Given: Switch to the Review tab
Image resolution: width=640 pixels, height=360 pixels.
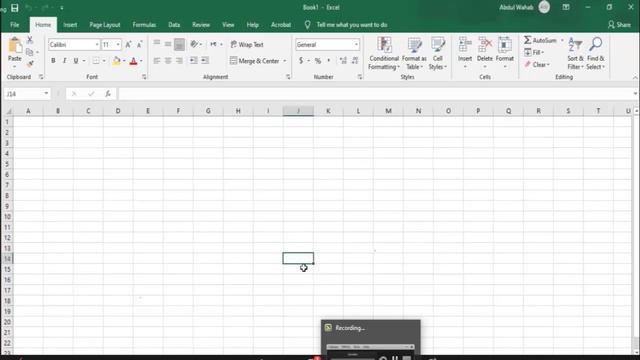Looking at the screenshot, I should click(x=201, y=25).
